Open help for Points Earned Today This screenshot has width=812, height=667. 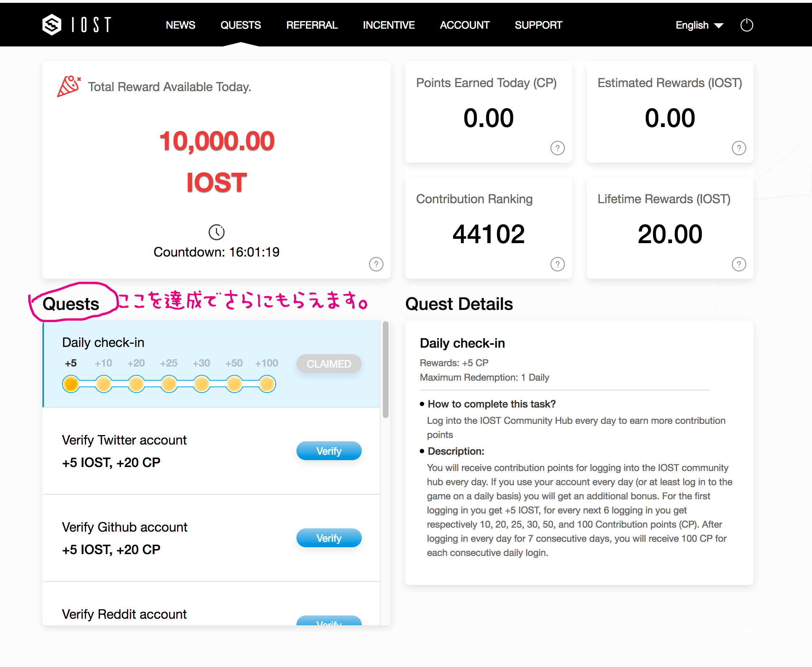(557, 148)
